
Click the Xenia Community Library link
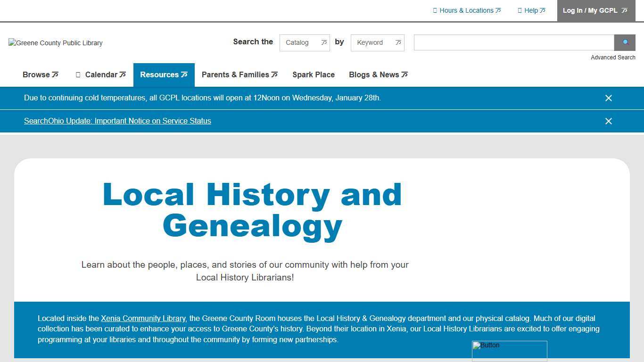pyautogui.click(x=143, y=318)
